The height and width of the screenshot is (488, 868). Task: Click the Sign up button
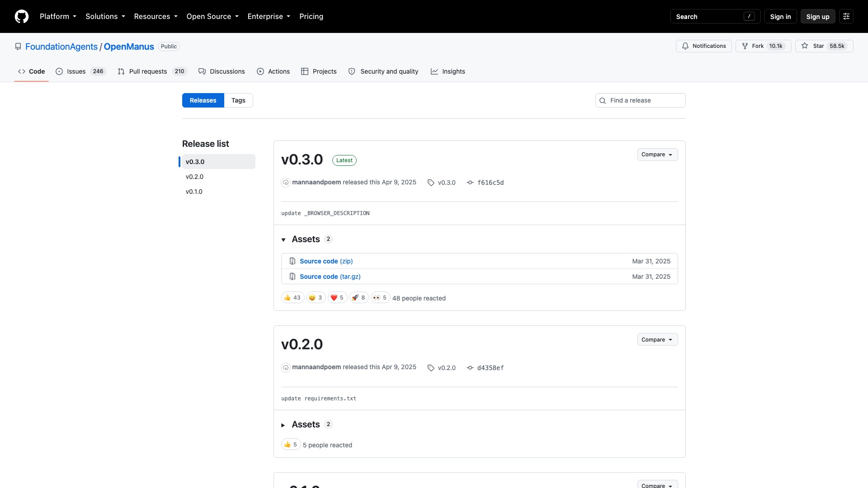tap(818, 16)
